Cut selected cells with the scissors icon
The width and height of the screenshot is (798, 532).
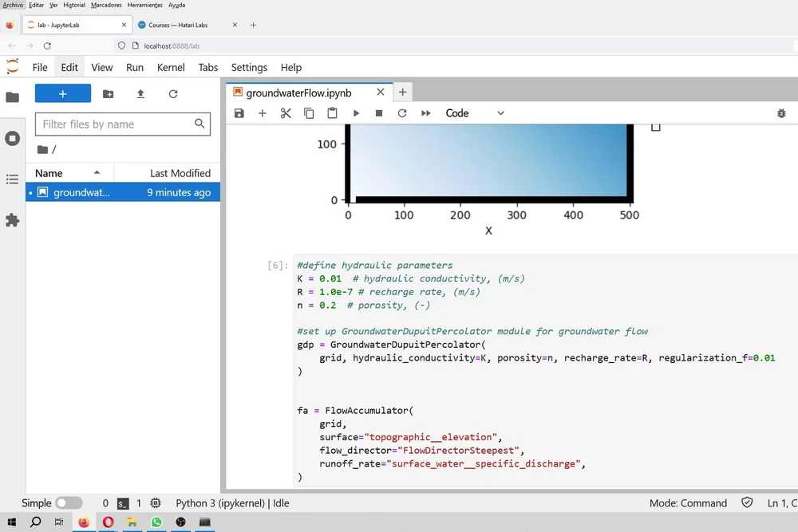pos(286,113)
